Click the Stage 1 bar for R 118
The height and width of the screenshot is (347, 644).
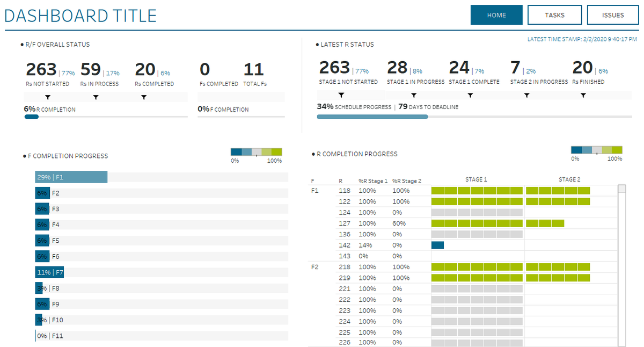[477, 191]
